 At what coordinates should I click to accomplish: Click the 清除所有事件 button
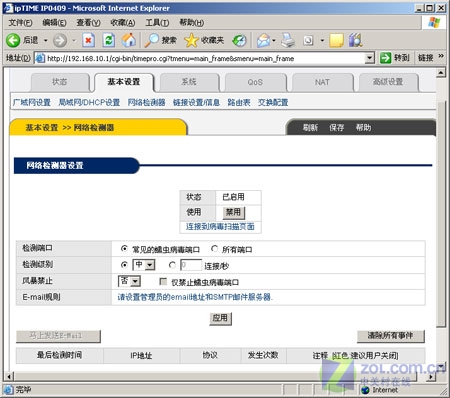pyautogui.click(x=391, y=336)
